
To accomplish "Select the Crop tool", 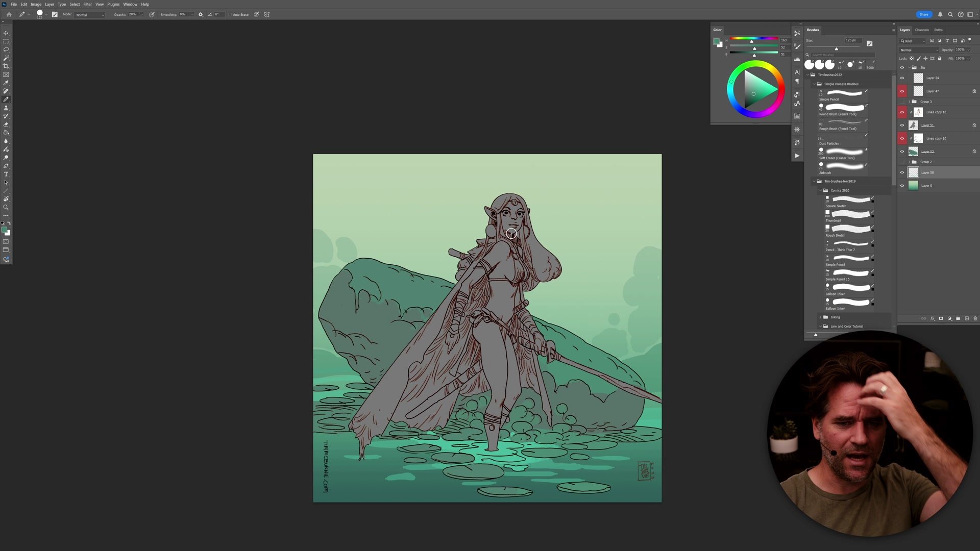I will click(x=6, y=66).
